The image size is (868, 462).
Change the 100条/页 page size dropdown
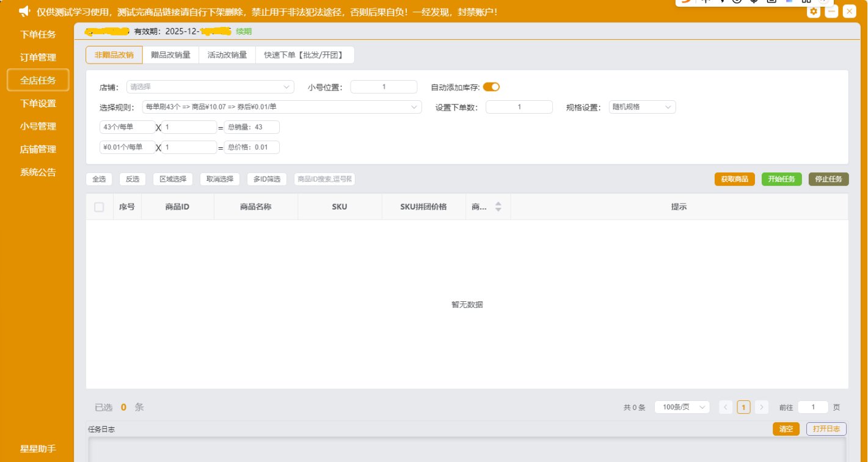(x=682, y=407)
